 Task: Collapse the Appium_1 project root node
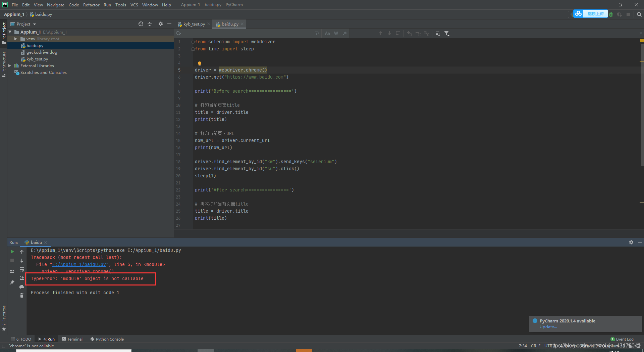click(x=10, y=32)
